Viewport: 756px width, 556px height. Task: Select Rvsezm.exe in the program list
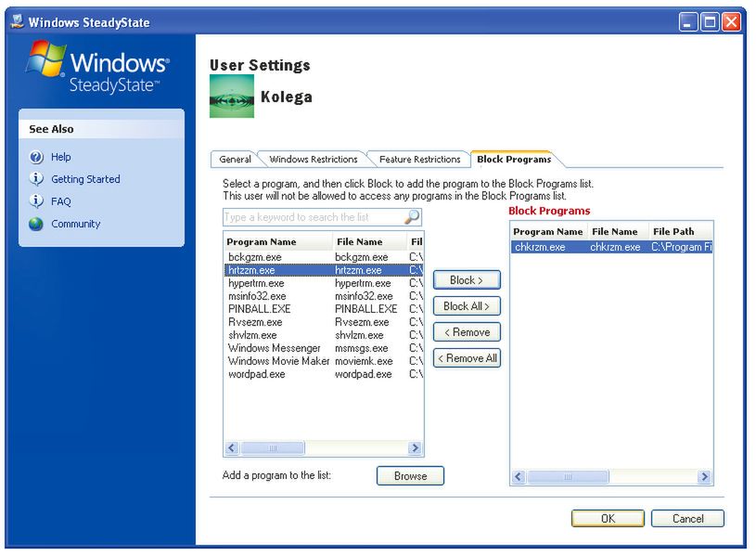(x=324, y=322)
